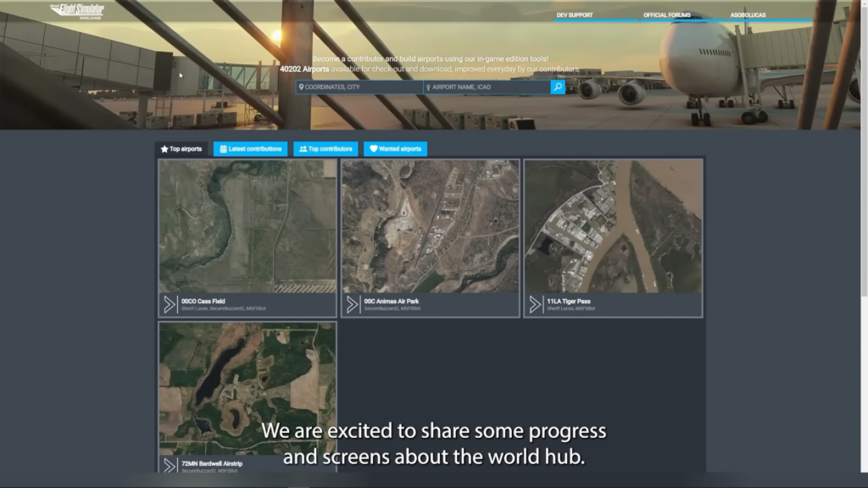Switch to the Latest contributions tab
The height and width of the screenshot is (488, 868).
click(250, 149)
